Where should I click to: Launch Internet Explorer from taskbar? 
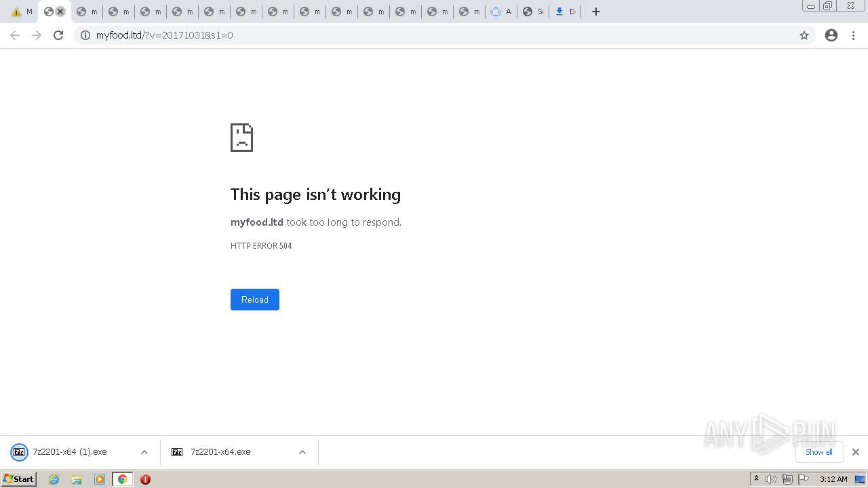54,479
